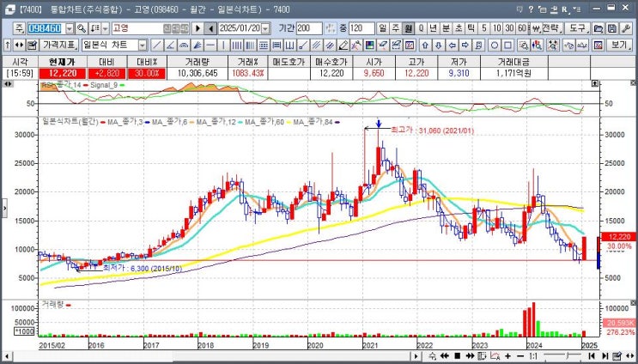This screenshot has height=364, width=638.
Task: Click the current price value 12,220
Action: pos(63,74)
